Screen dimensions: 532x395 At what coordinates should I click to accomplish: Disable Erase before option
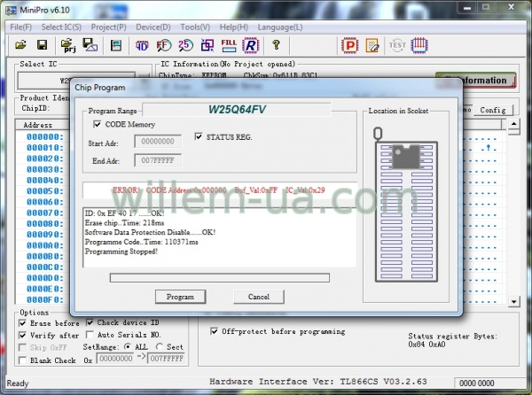[22, 323]
